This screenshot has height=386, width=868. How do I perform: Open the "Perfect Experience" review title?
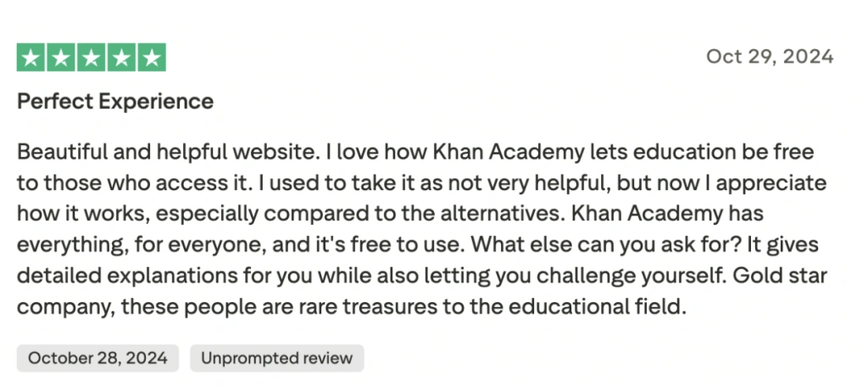[115, 102]
